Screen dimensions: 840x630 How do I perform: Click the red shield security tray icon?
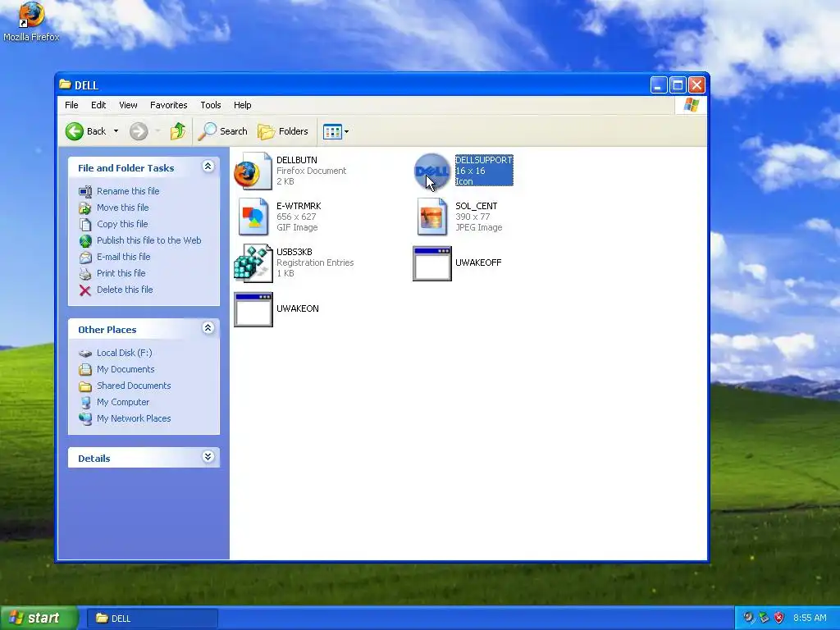(x=779, y=619)
